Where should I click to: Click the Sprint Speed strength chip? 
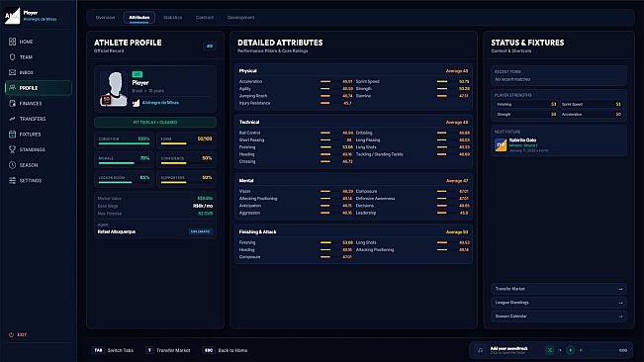591,104
